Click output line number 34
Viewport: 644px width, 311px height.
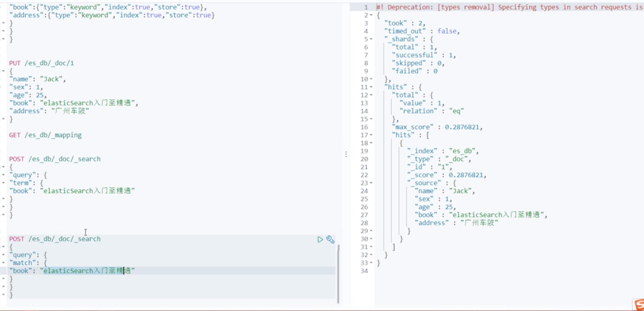364,271
